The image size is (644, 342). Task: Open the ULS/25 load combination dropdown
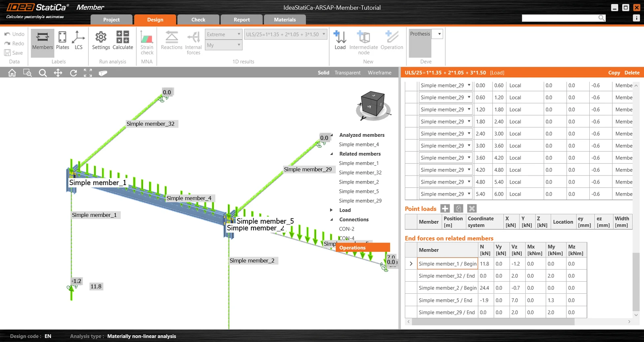click(x=286, y=34)
